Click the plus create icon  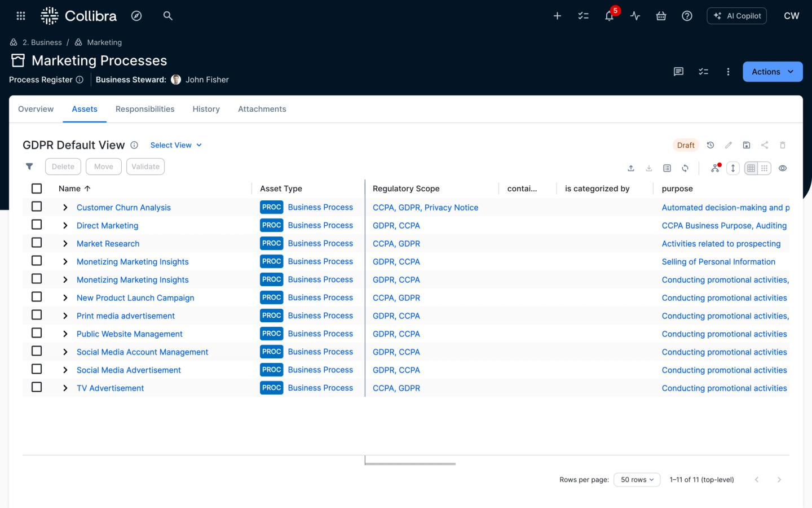(557, 16)
